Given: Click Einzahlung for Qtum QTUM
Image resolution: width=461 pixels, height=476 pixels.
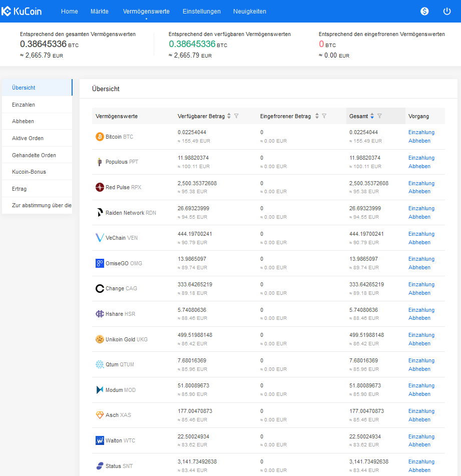Looking at the screenshot, I should (x=421, y=361).
